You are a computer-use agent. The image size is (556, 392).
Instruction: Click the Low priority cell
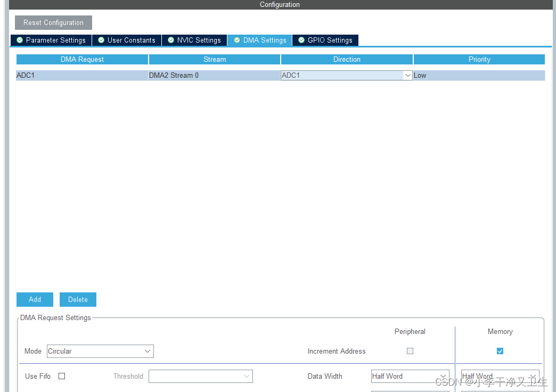(x=479, y=75)
